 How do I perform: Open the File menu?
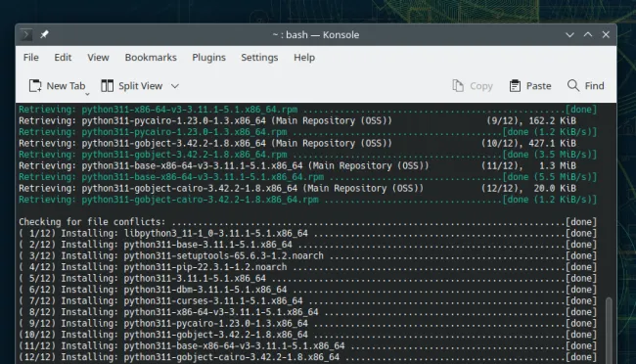click(x=31, y=57)
